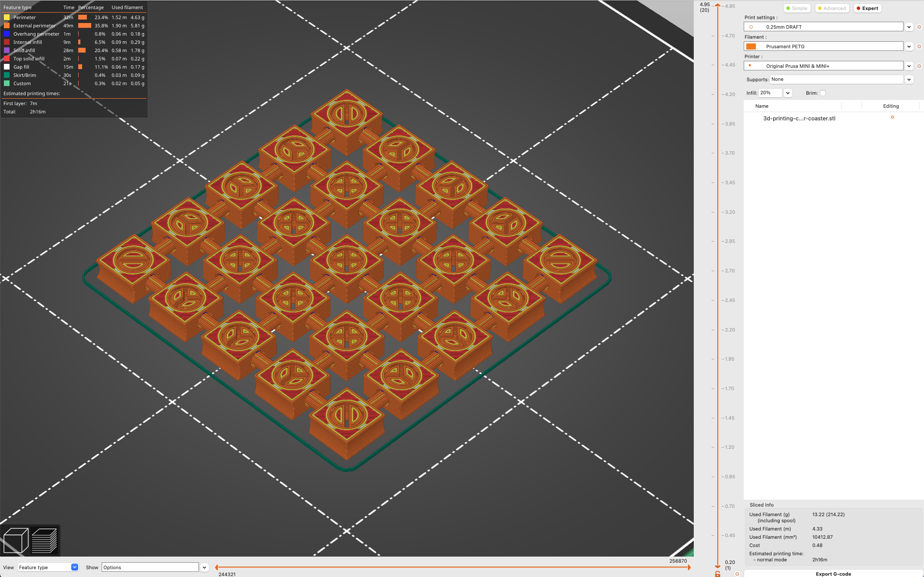924x577 pixels.
Task: Open the Supports dropdown
Action: [909, 80]
